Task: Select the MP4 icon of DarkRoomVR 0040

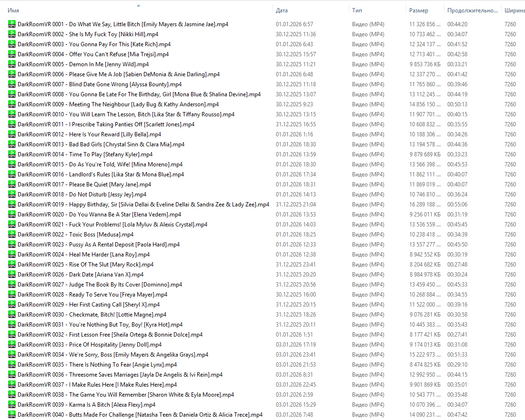Action: click(x=12, y=415)
